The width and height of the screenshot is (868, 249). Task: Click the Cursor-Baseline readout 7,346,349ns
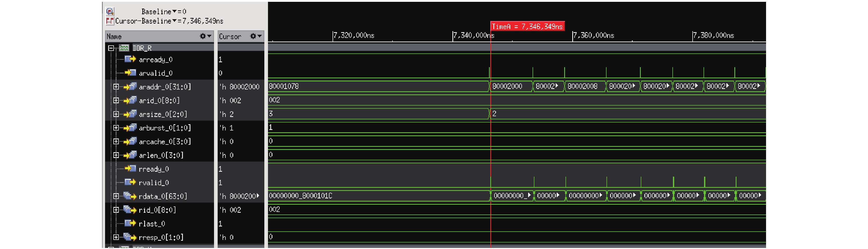(x=203, y=21)
